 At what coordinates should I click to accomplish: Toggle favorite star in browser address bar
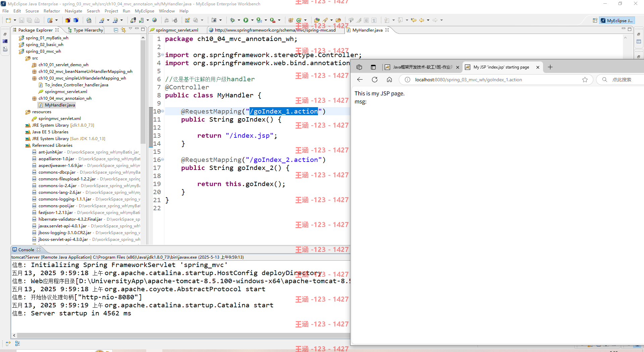point(585,80)
